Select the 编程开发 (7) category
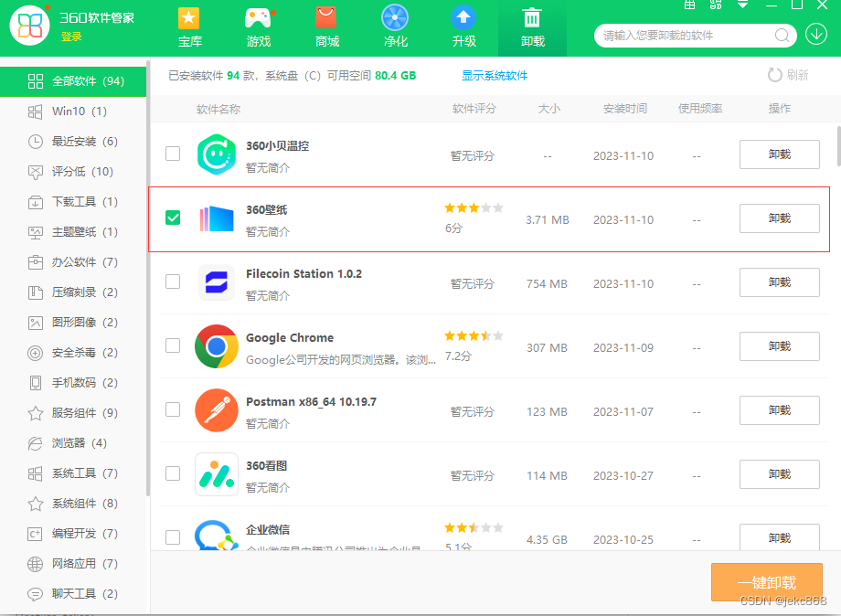 (x=73, y=534)
